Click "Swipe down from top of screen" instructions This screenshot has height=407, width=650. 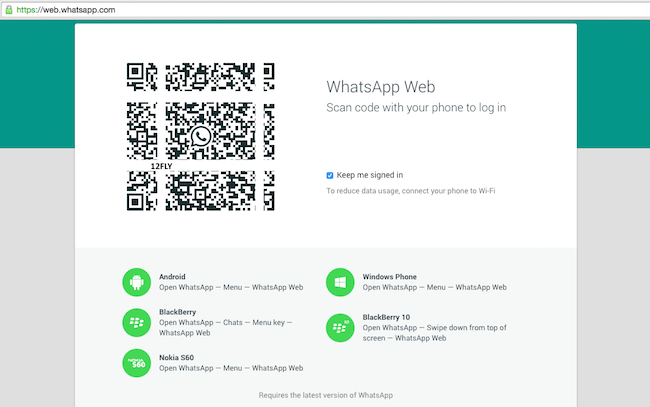point(434,333)
